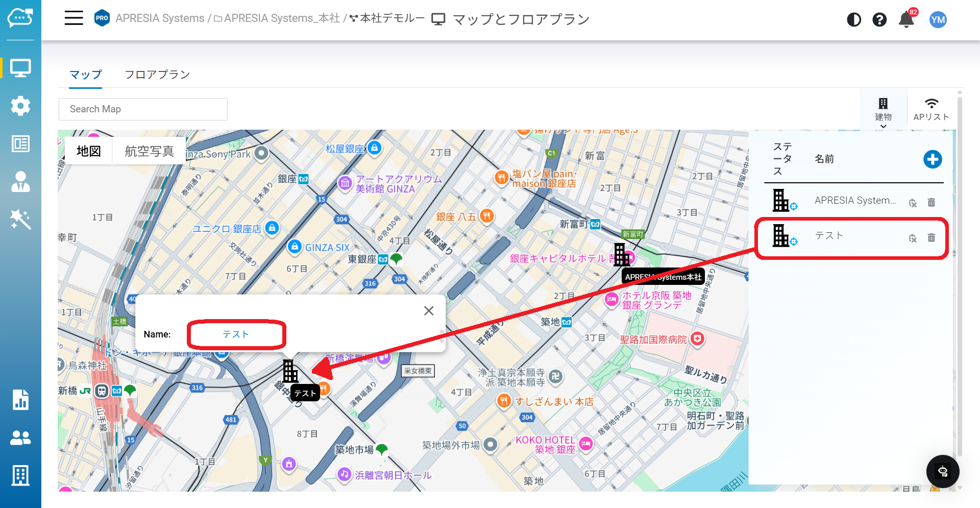Delete the テスト building entry
This screenshot has height=508, width=980.
pyautogui.click(x=931, y=238)
